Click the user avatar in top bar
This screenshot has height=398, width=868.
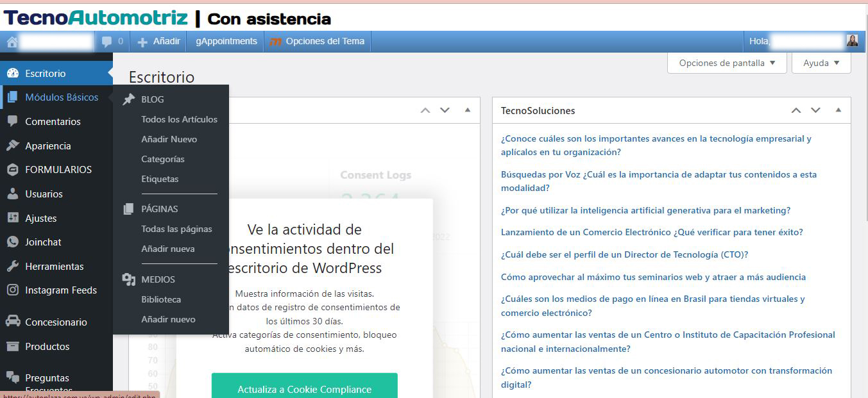coord(852,41)
